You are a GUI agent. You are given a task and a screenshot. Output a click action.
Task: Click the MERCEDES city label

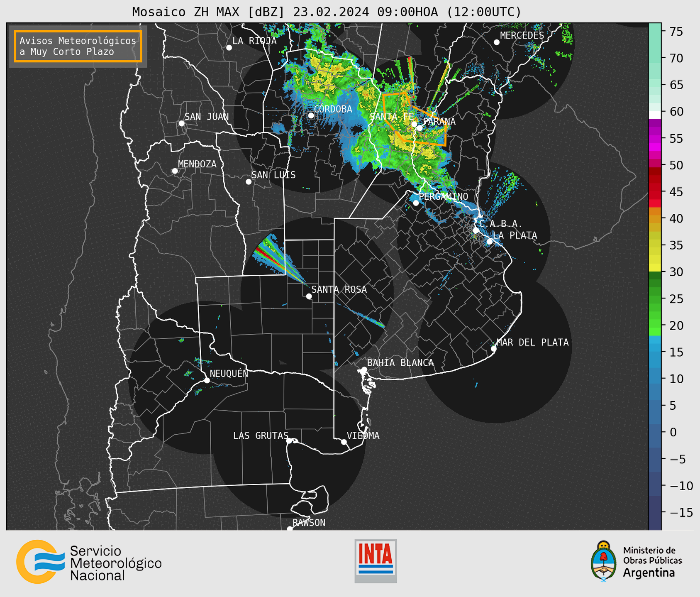pos(522,36)
